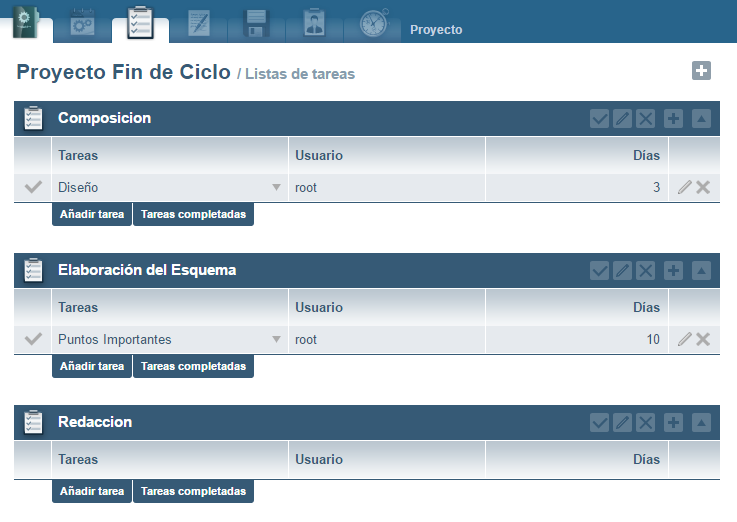Click the green settings book icon

tap(25, 21)
